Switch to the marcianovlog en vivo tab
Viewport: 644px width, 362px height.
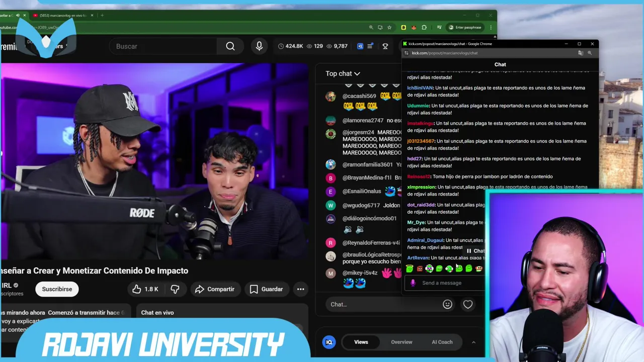click(63, 16)
